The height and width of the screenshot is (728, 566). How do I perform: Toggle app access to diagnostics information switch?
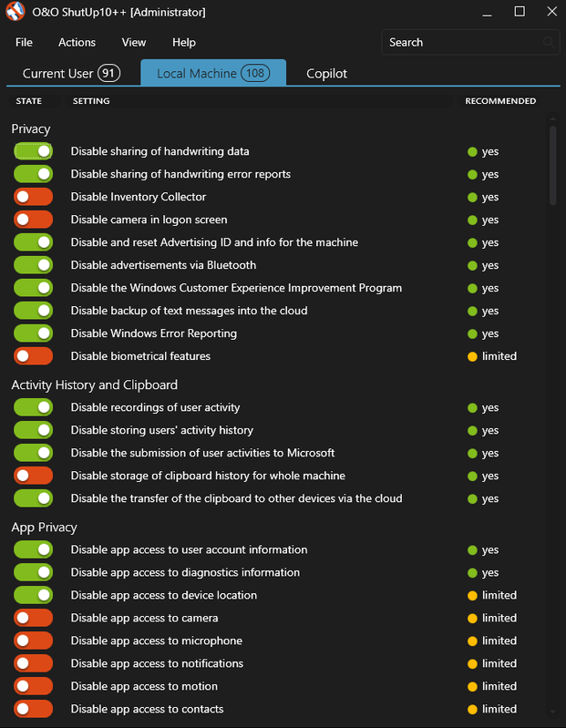33,572
